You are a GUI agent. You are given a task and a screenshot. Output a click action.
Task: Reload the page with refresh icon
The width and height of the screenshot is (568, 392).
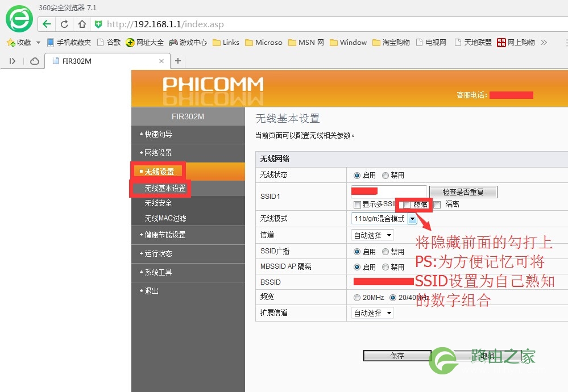point(64,24)
